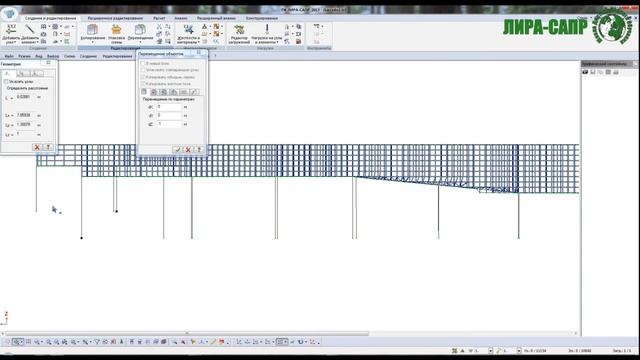Expand the Добавить элемент dropdown arrow
Image resolution: width=640 pixels, height=360 pixels.
click(x=38, y=42)
